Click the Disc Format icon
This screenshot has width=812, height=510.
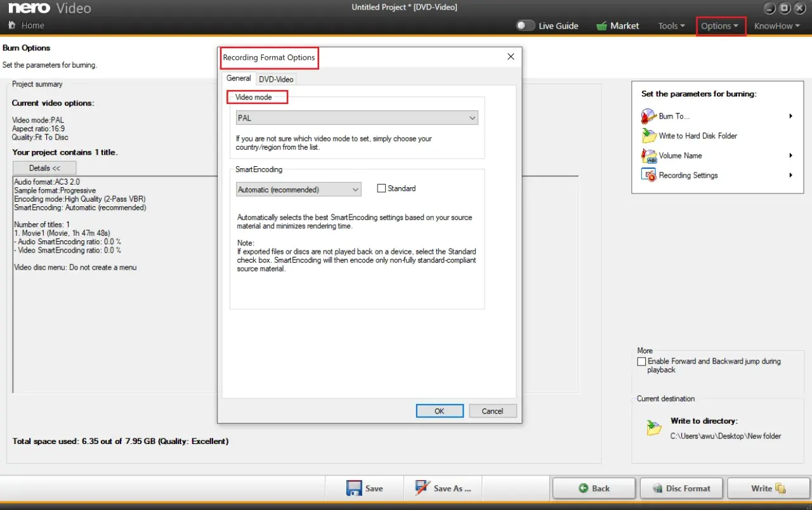coord(657,488)
